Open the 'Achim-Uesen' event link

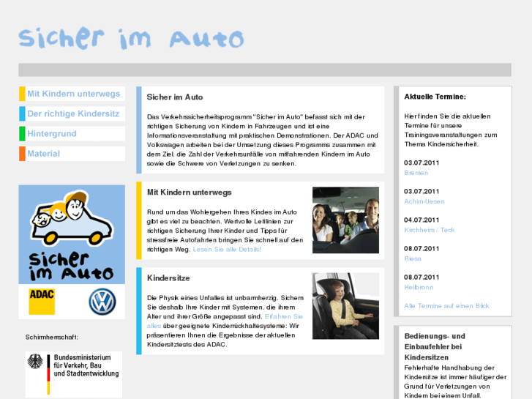pos(424,201)
